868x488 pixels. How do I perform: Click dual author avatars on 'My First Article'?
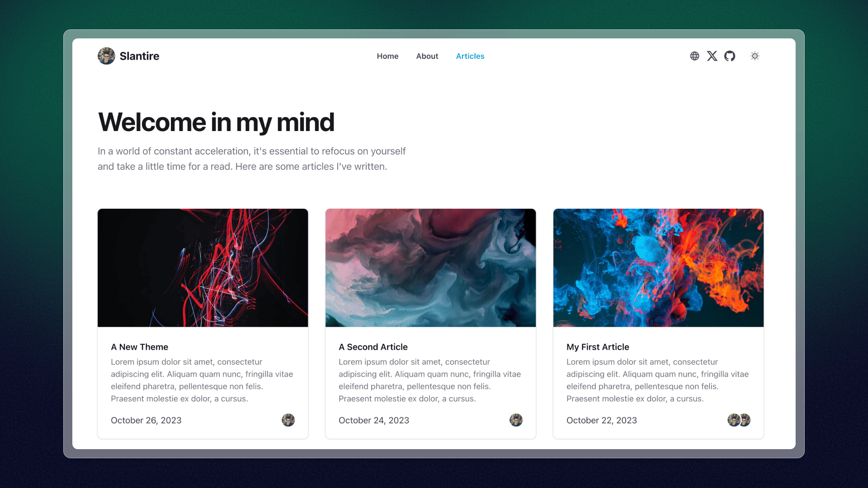[739, 420]
